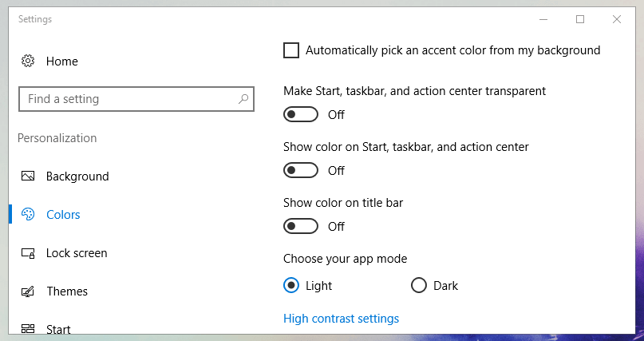Switch to the Lock screen text label

tap(77, 253)
